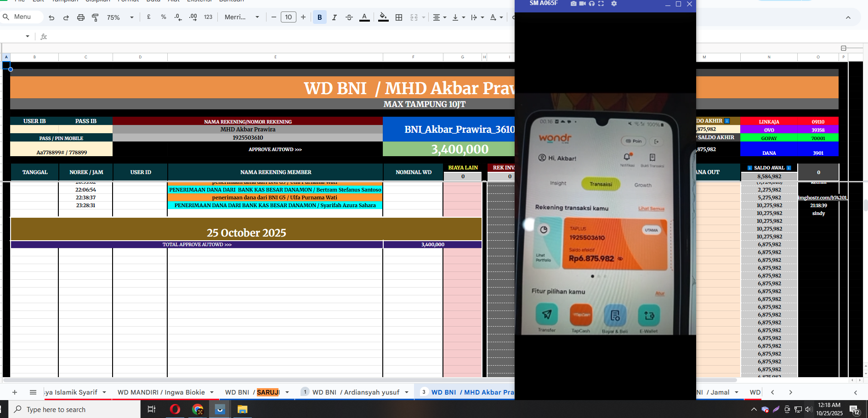
Task: Click the Windows taskbar search box
Action: tap(74, 409)
